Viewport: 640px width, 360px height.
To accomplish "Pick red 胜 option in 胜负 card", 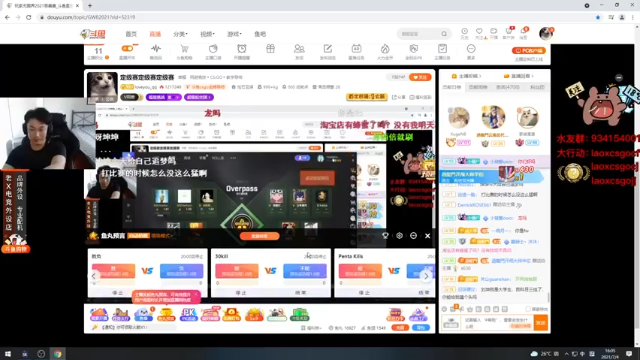I will pos(113,271).
